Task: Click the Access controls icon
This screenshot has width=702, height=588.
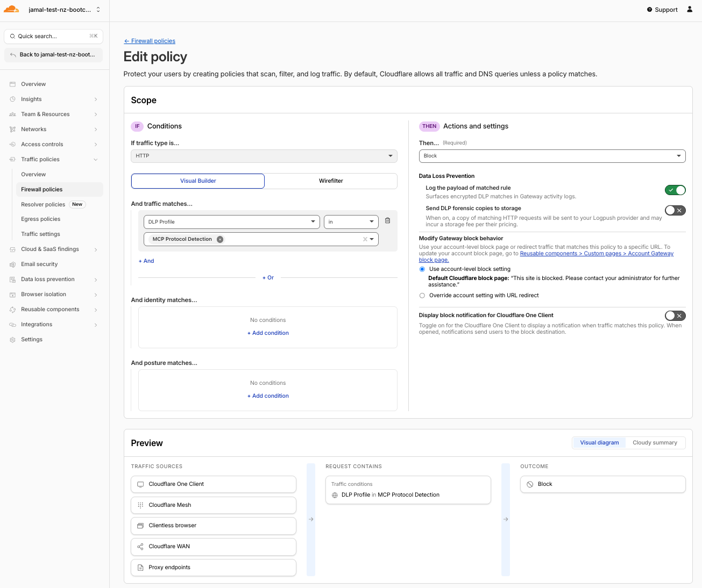Action: point(12,145)
